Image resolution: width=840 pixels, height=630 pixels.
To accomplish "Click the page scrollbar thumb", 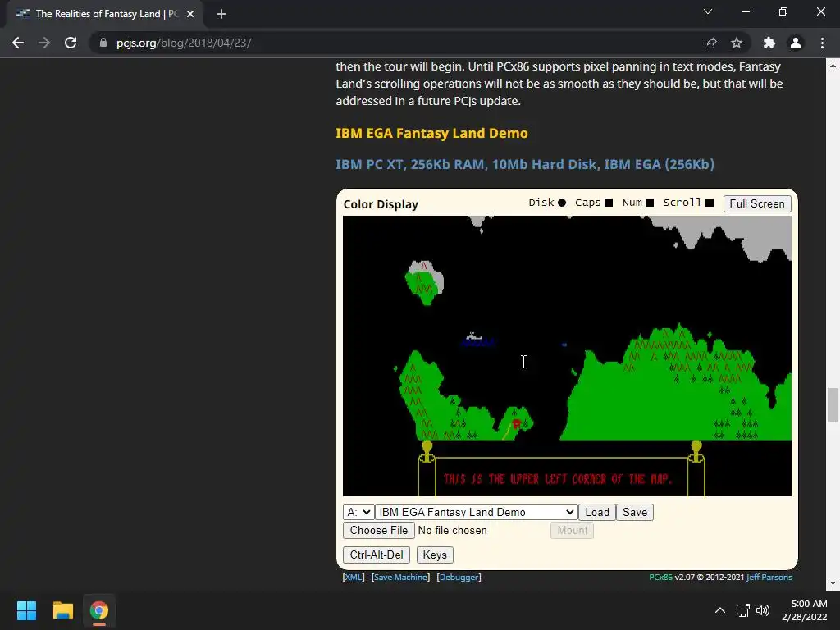I will [x=833, y=405].
